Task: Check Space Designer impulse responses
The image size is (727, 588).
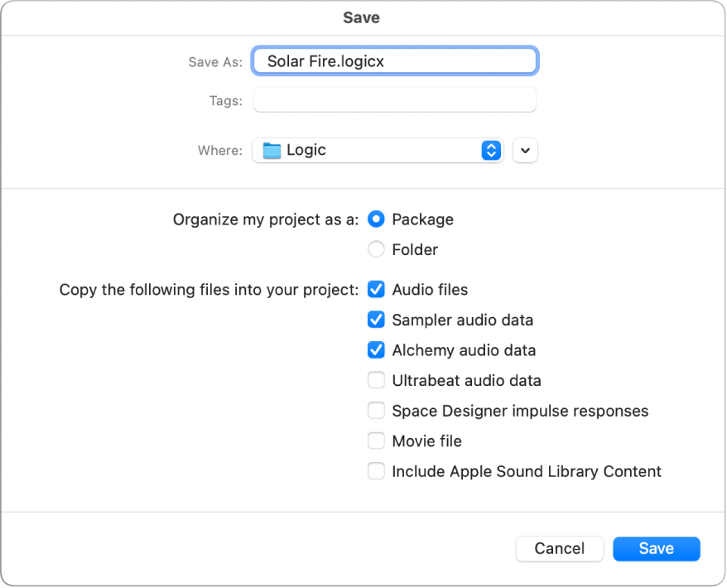Action: [x=376, y=410]
